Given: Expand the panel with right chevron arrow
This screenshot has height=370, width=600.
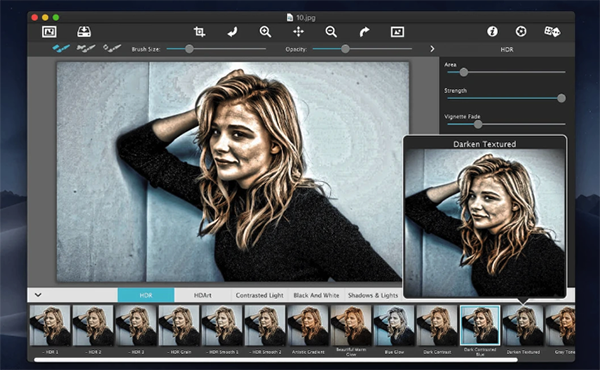Looking at the screenshot, I should [x=432, y=49].
